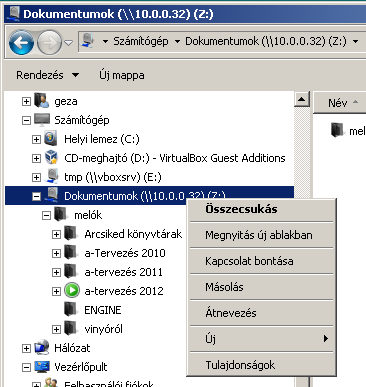Choose Tulajdonságok from context menu
The height and width of the screenshot is (387, 366).
point(262,365)
